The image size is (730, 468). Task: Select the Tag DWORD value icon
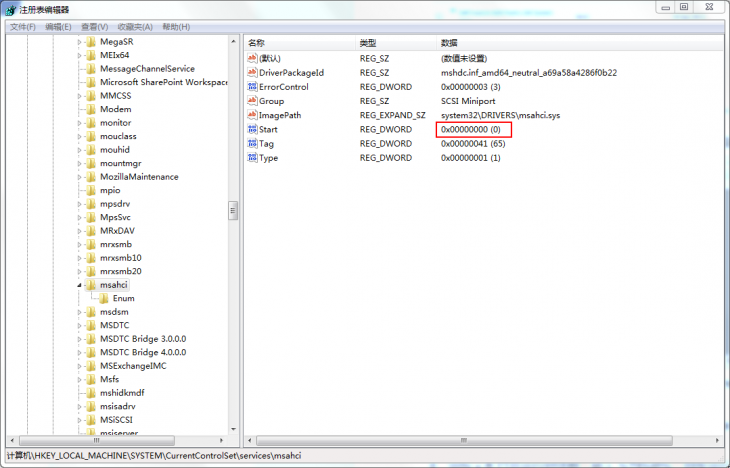[x=252, y=144]
